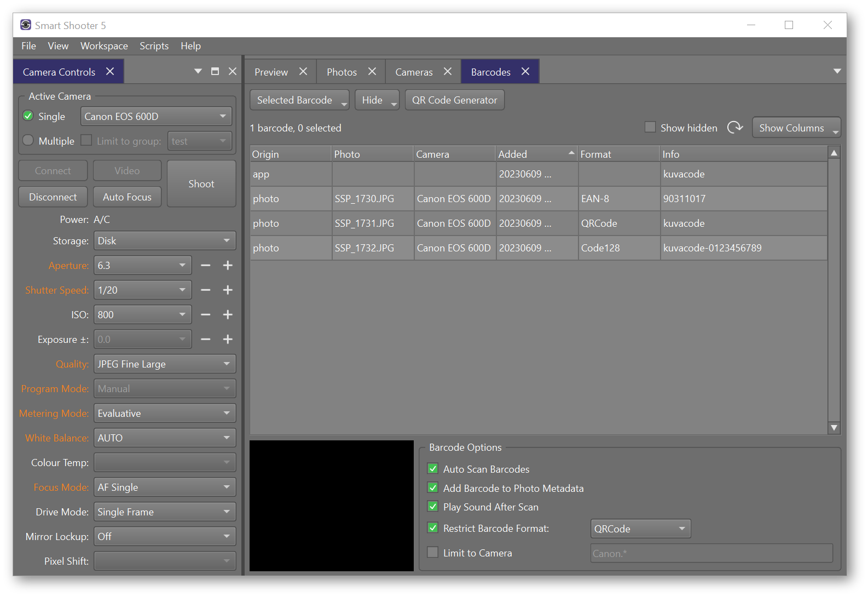Decrease the ISO value

point(205,315)
